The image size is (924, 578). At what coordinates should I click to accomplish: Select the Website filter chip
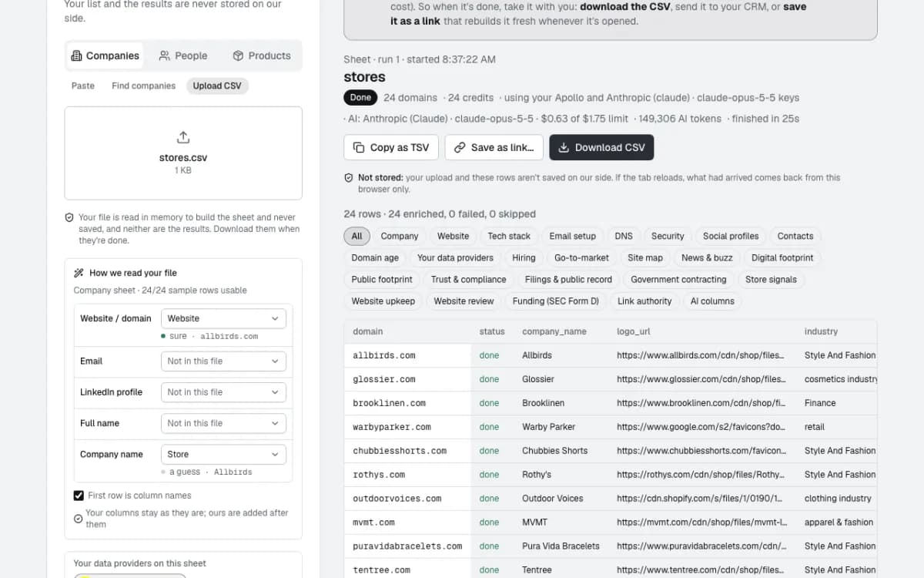click(454, 236)
